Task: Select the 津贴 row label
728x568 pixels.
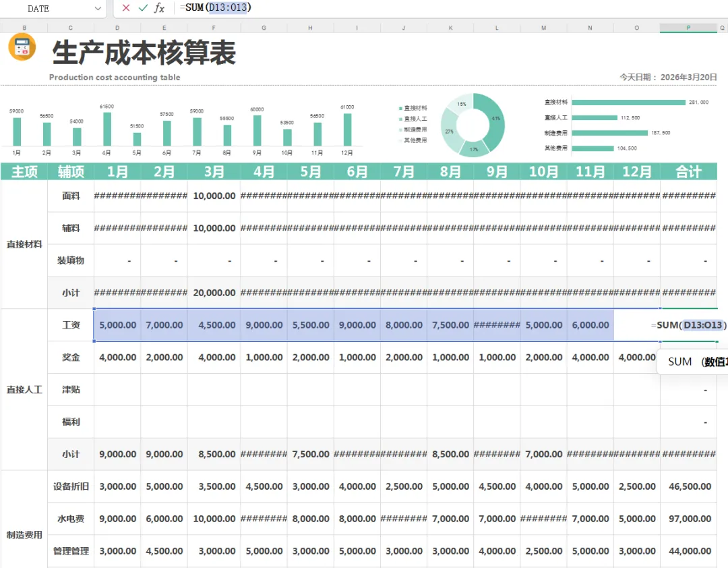Action: pos(71,389)
